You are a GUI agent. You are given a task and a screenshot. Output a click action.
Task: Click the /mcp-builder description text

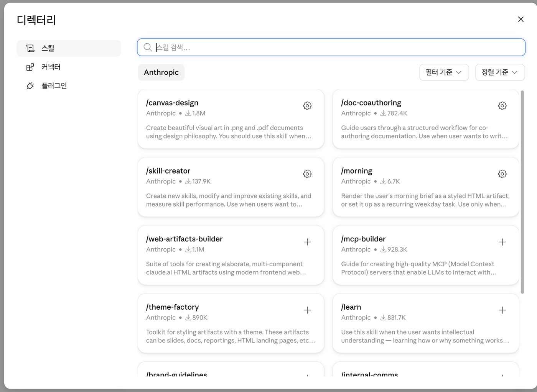point(419,269)
